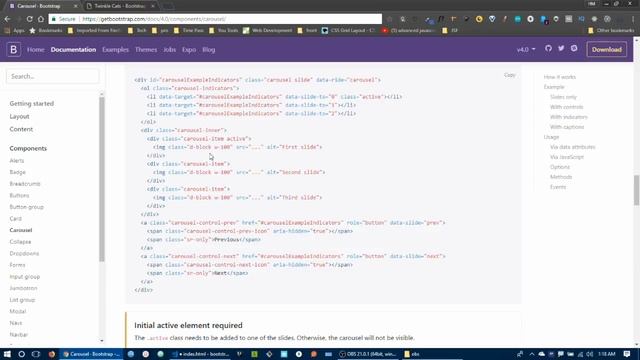Open Collapse in the sidebar
Image resolution: width=640 pixels, height=360 pixels.
(20, 242)
